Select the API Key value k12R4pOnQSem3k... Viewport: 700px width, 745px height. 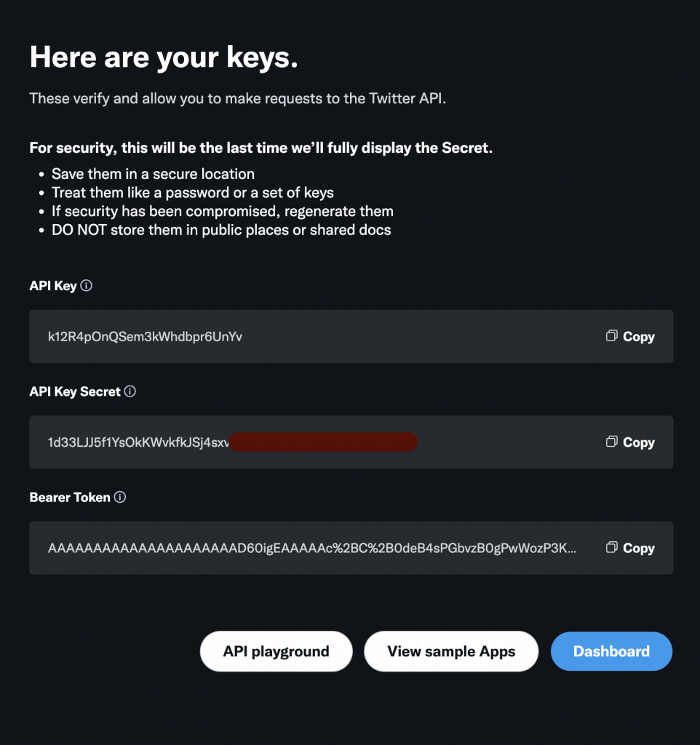[x=145, y=337]
